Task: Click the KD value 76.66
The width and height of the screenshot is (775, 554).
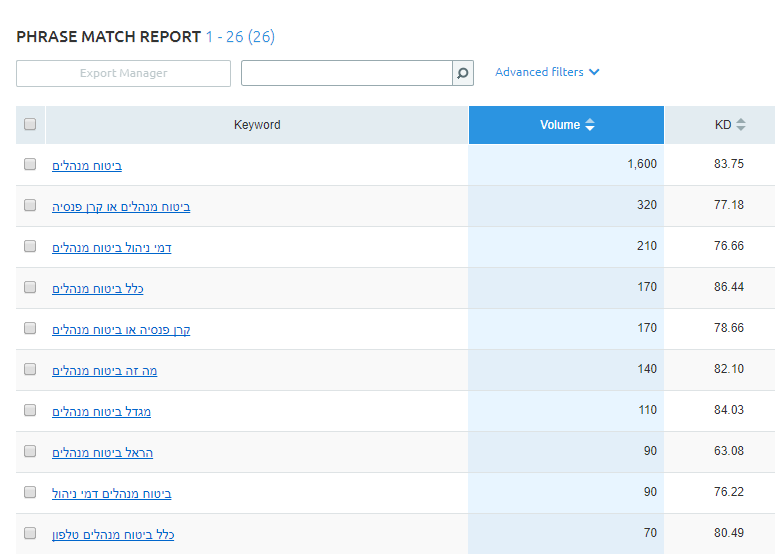Action: tap(729, 246)
